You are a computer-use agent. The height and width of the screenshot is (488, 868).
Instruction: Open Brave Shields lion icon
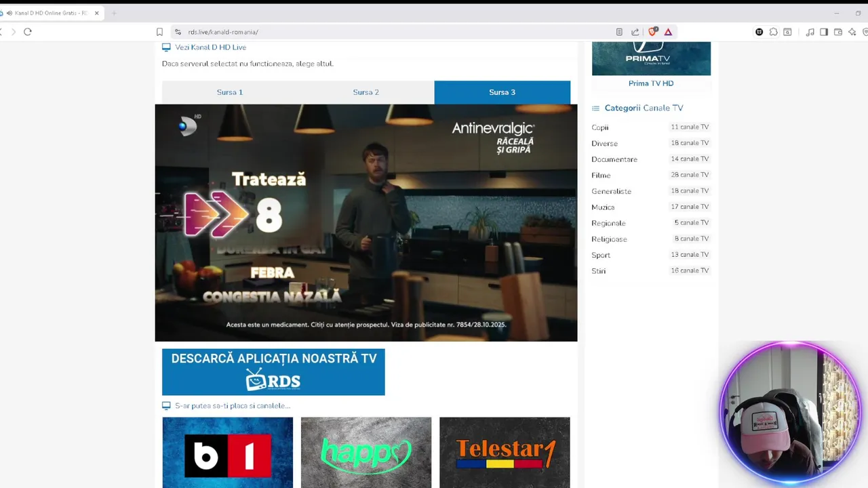(x=652, y=31)
